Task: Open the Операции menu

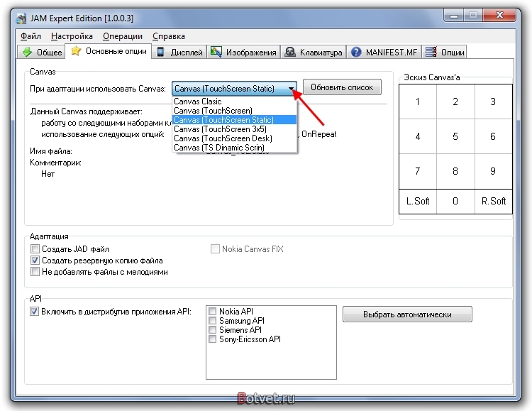Action: [123, 36]
